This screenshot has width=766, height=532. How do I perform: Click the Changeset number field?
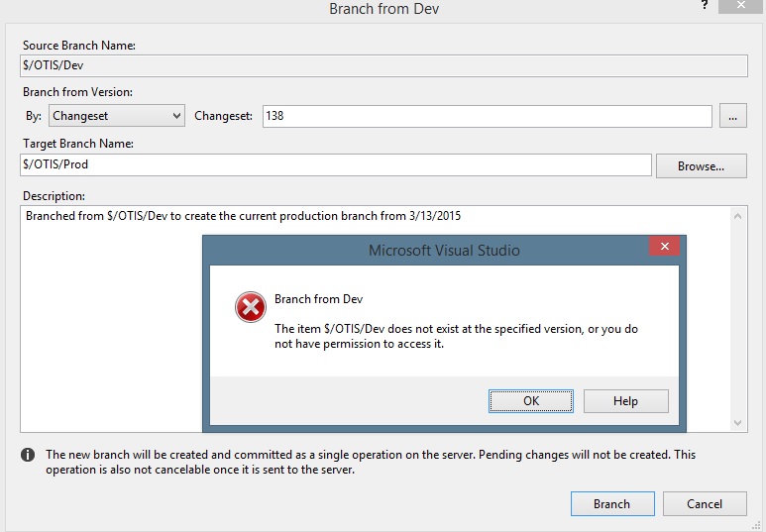[488, 116]
